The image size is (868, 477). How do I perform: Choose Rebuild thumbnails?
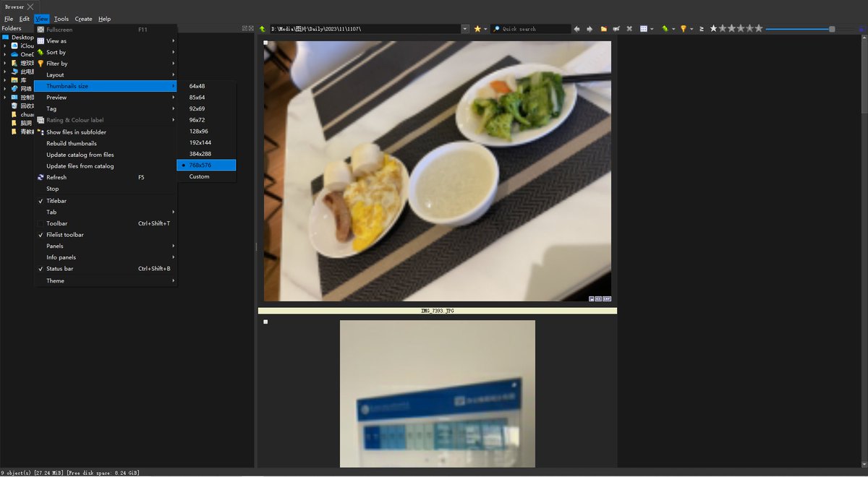[106, 143]
